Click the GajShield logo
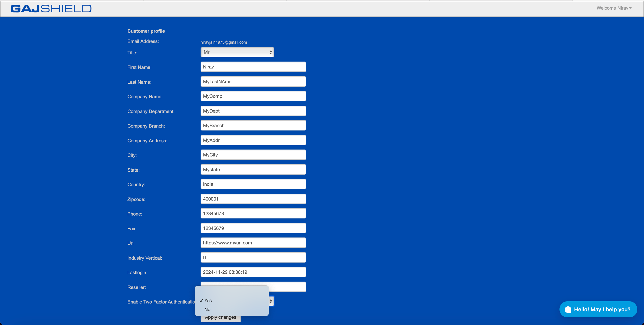The height and width of the screenshot is (325, 644). coord(51,9)
